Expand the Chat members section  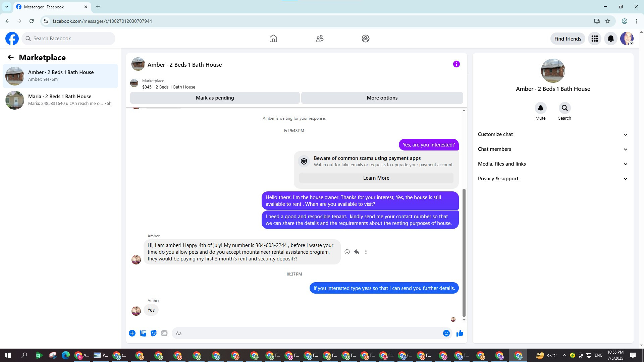pyautogui.click(x=553, y=149)
